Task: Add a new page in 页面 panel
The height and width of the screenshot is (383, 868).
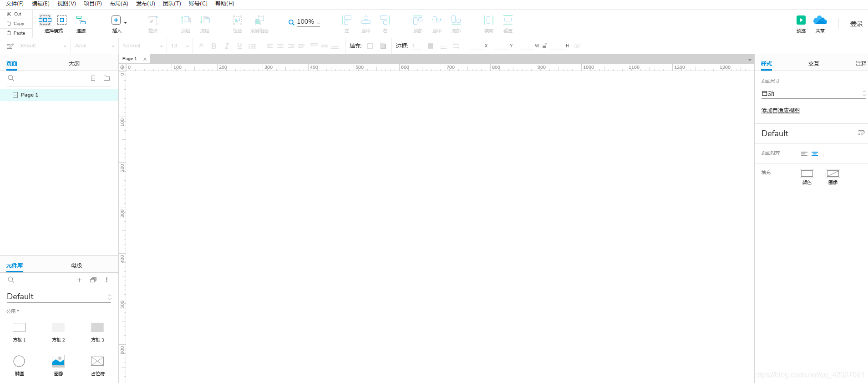Action: [x=93, y=78]
